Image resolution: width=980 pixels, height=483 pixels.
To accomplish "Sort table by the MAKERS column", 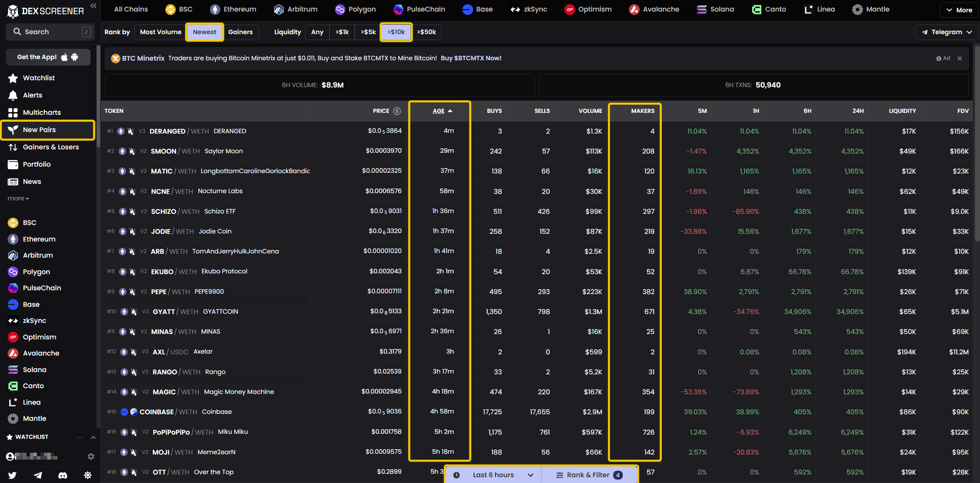I will point(643,111).
